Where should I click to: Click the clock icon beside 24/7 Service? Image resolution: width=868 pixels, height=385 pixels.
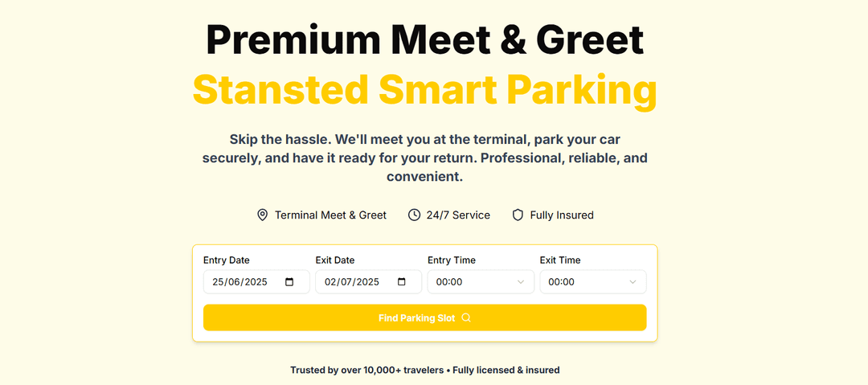[414, 215]
